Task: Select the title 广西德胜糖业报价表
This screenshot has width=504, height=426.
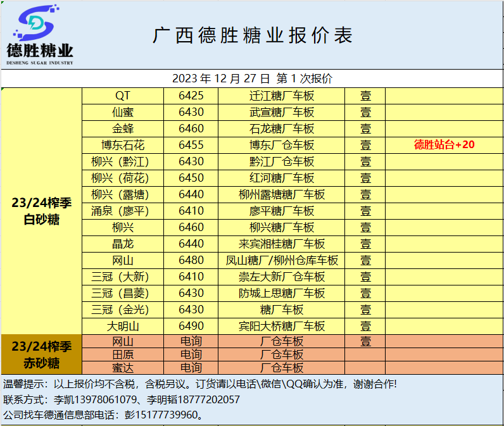Action: click(x=252, y=35)
